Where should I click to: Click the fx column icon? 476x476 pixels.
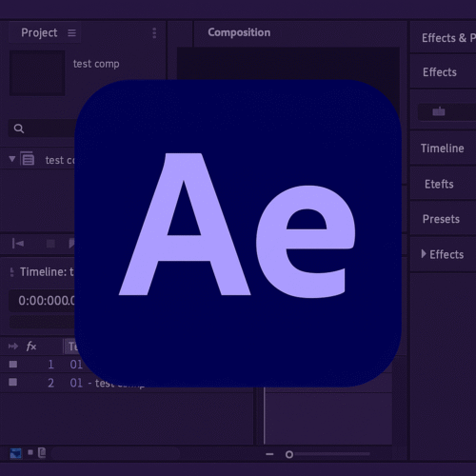click(31, 346)
